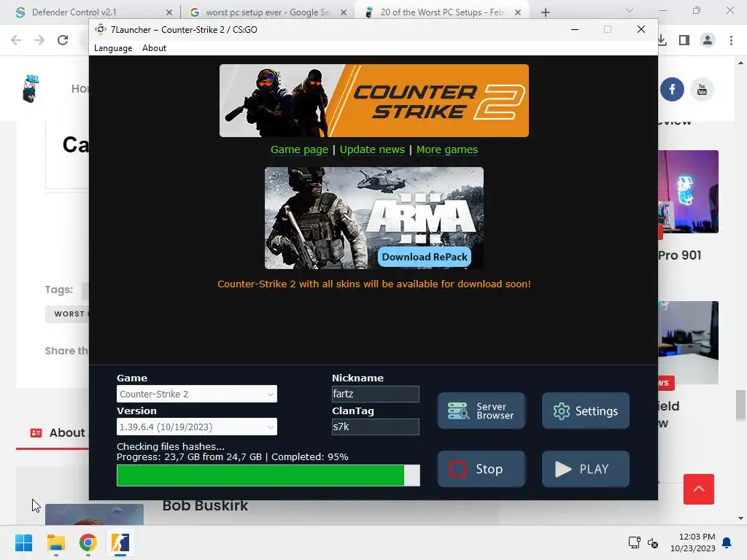Click the Nickname input field containing fartz
Viewport: 747px width, 560px height.
(x=376, y=394)
